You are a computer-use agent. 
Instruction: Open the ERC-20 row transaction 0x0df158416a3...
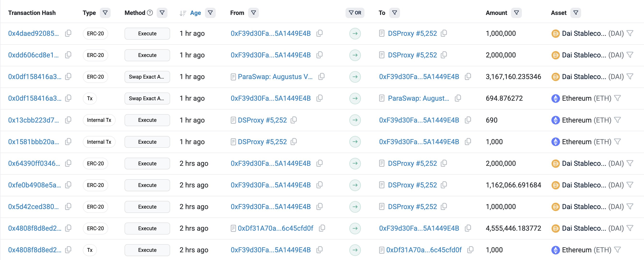click(x=35, y=77)
